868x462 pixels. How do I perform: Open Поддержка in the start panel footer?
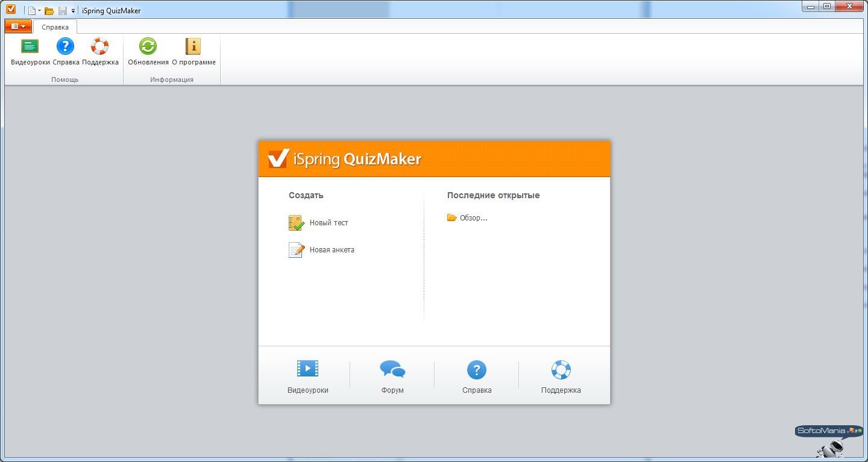pos(561,376)
